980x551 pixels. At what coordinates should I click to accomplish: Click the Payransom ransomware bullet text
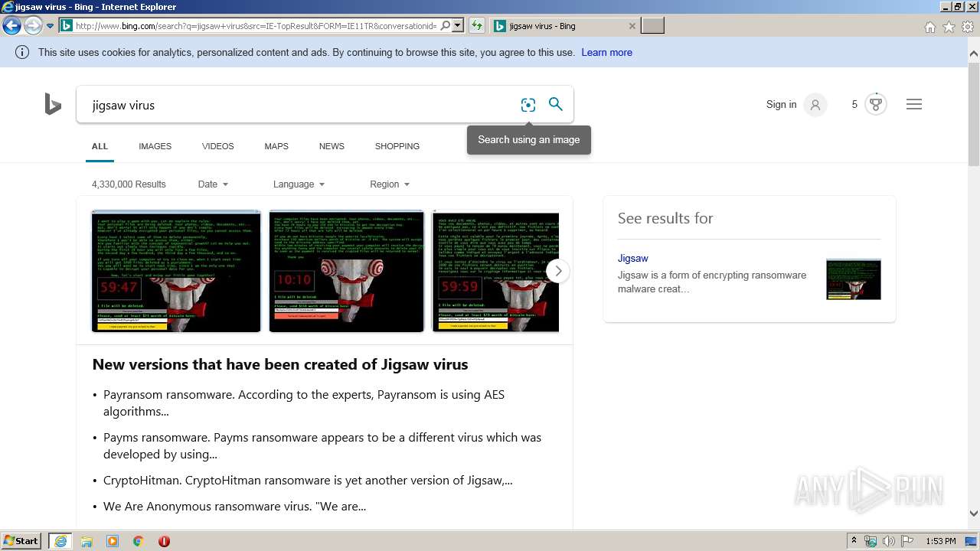[x=304, y=403]
